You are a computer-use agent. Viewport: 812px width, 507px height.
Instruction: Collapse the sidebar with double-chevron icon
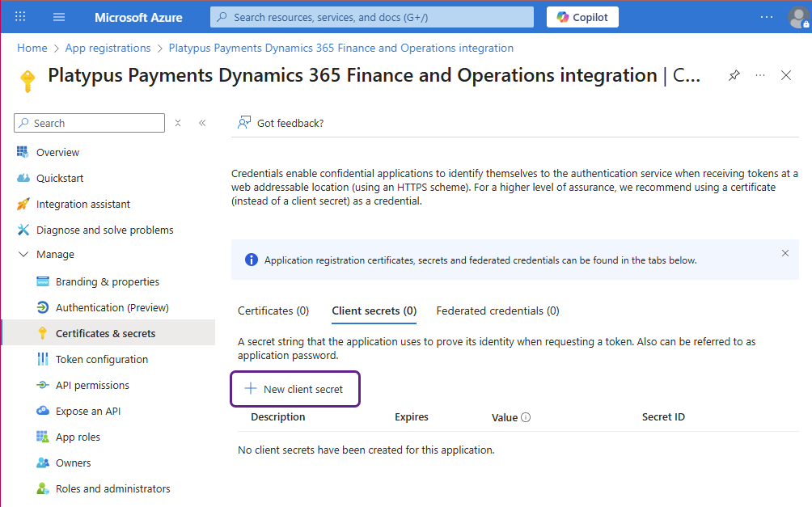click(202, 123)
